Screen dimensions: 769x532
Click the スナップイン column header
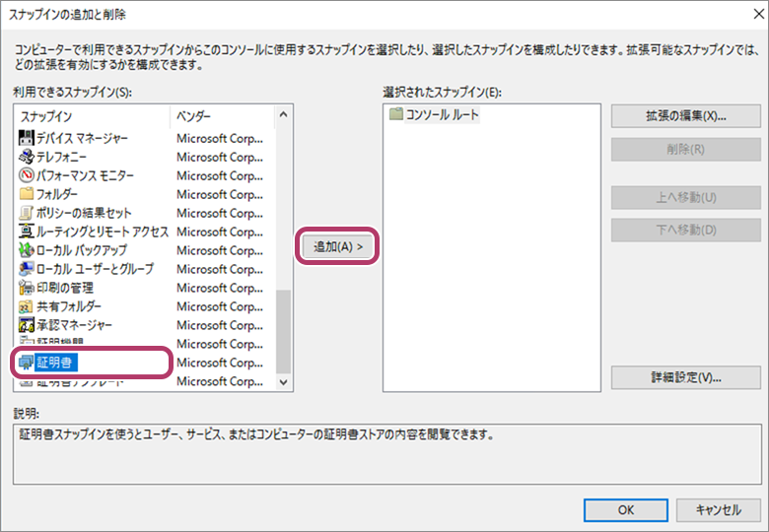[x=92, y=116]
